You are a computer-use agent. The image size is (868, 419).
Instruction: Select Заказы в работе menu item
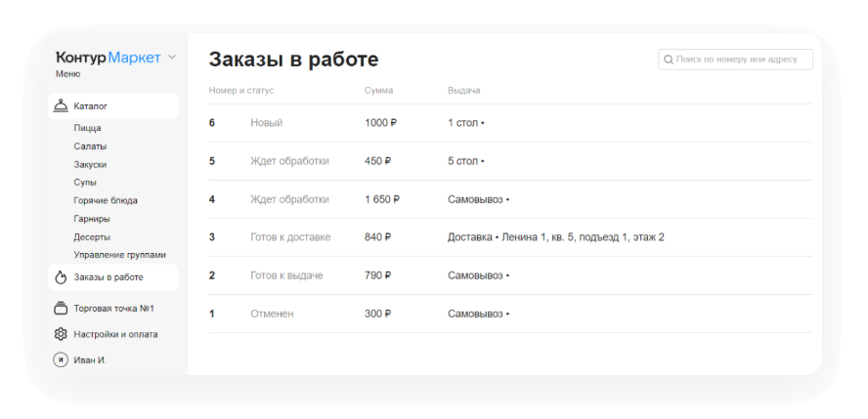(113, 277)
